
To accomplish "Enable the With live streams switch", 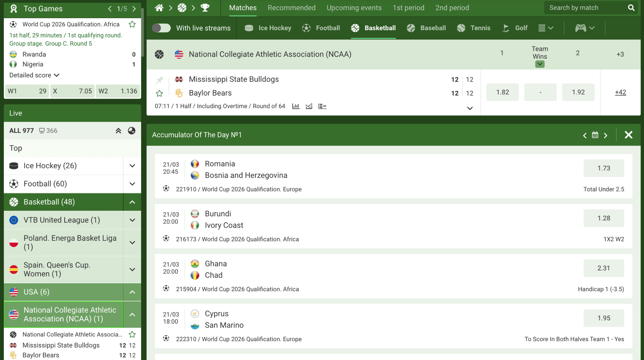I will tap(161, 28).
